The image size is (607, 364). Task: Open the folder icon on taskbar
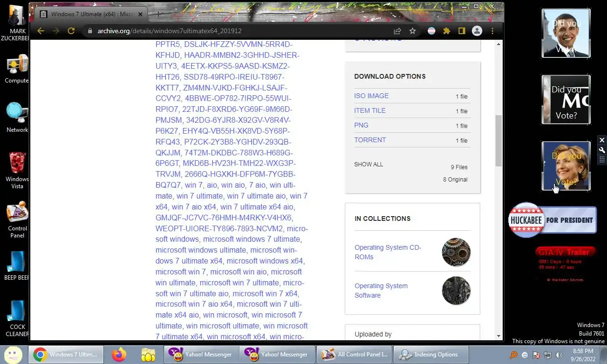(x=148, y=355)
